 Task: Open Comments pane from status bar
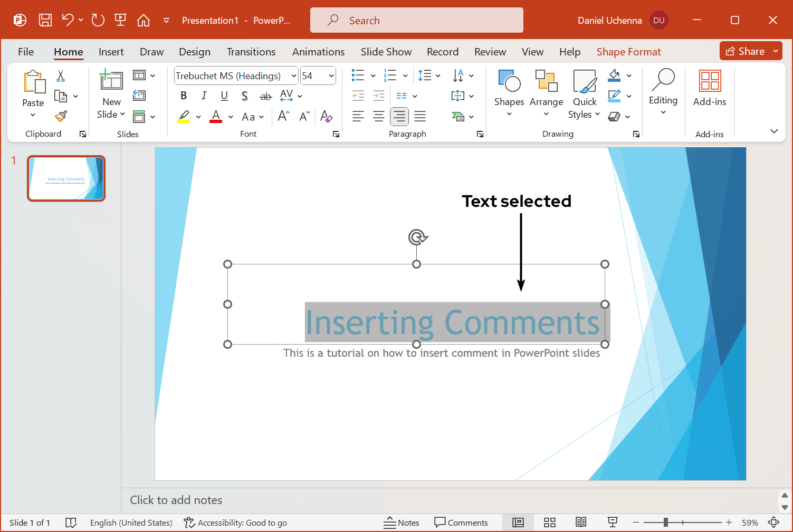click(x=461, y=522)
